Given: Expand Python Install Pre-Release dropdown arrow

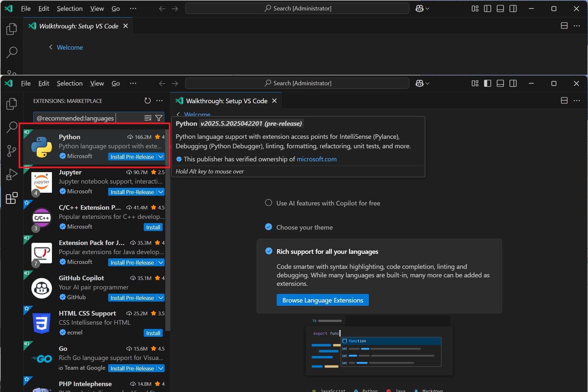Looking at the screenshot, I should pyautogui.click(x=161, y=157).
